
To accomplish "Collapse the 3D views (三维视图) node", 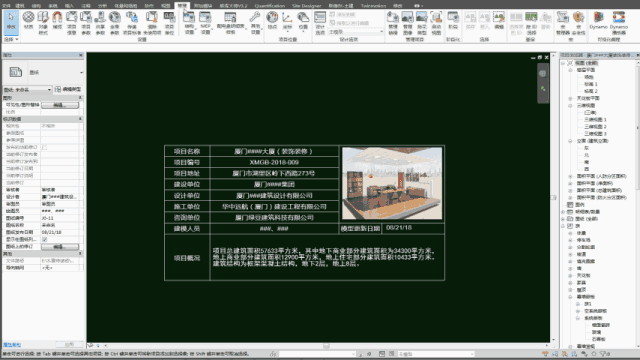I will 571,105.
